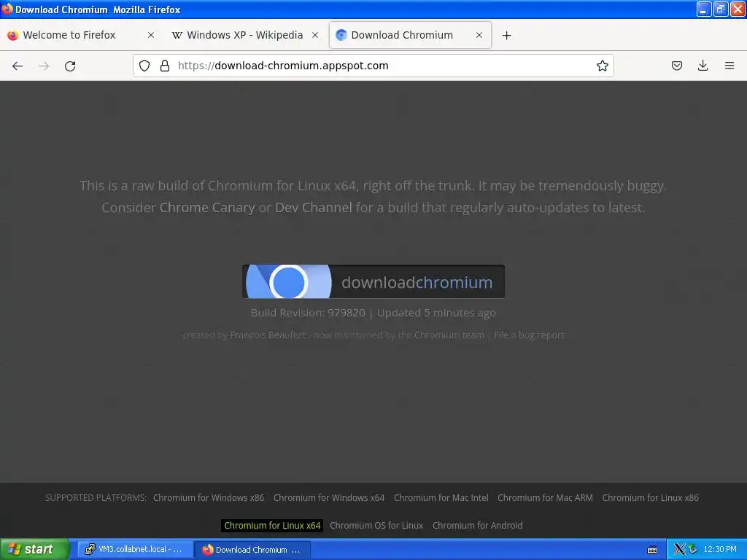Click Download Chromium taskbar button
This screenshot has height=560, width=747.
[252, 550]
